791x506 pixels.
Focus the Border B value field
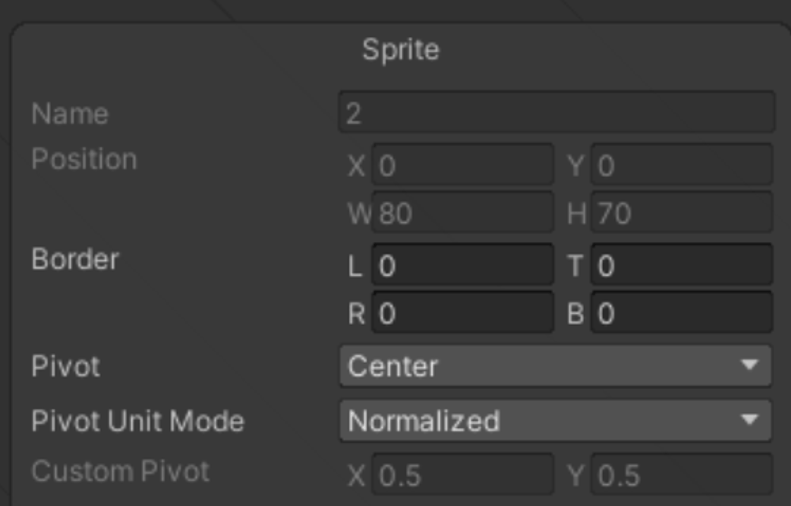coord(682,312)
